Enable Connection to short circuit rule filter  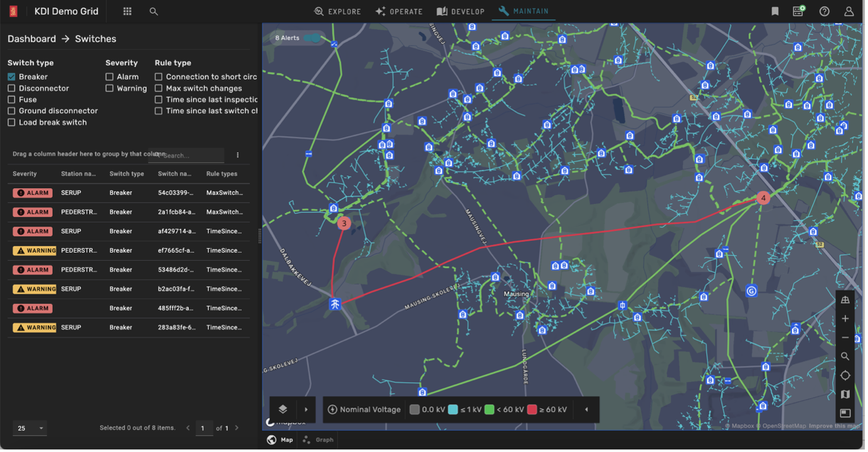coord(159,77)
